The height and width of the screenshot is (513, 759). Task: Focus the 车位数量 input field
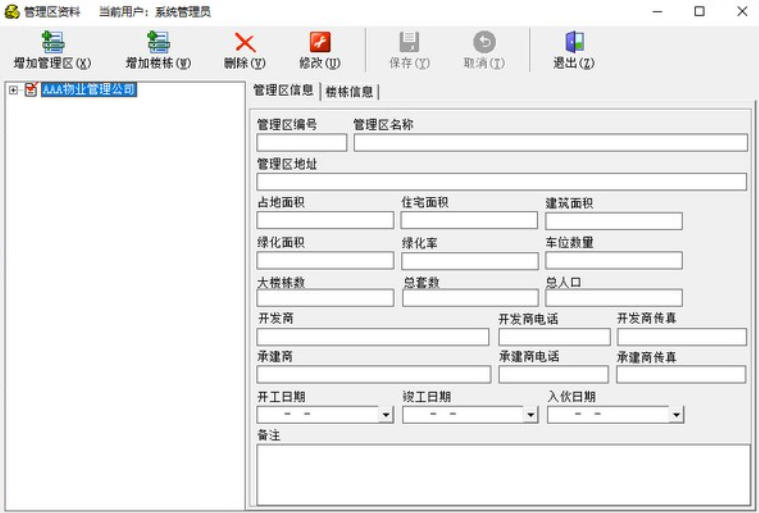click(613, 260)
